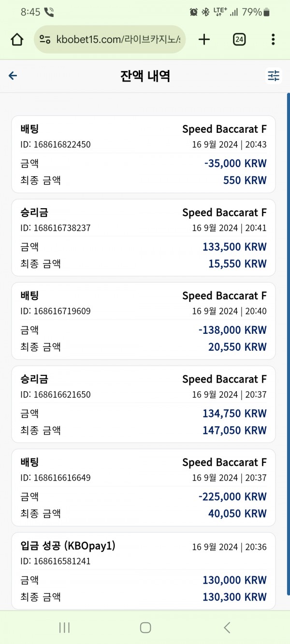Open the KBOpay1 deposit success entry
The image size is (290, 644).
(x=144, y=571)
